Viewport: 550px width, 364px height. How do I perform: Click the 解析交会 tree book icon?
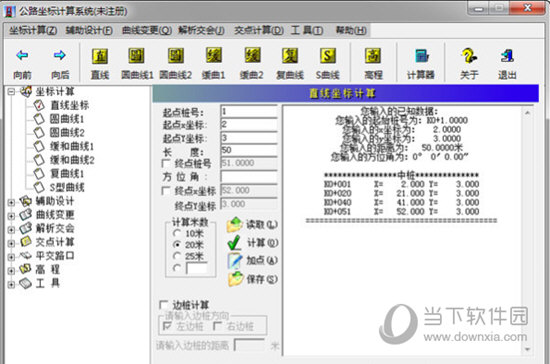(x=26, y=228)
